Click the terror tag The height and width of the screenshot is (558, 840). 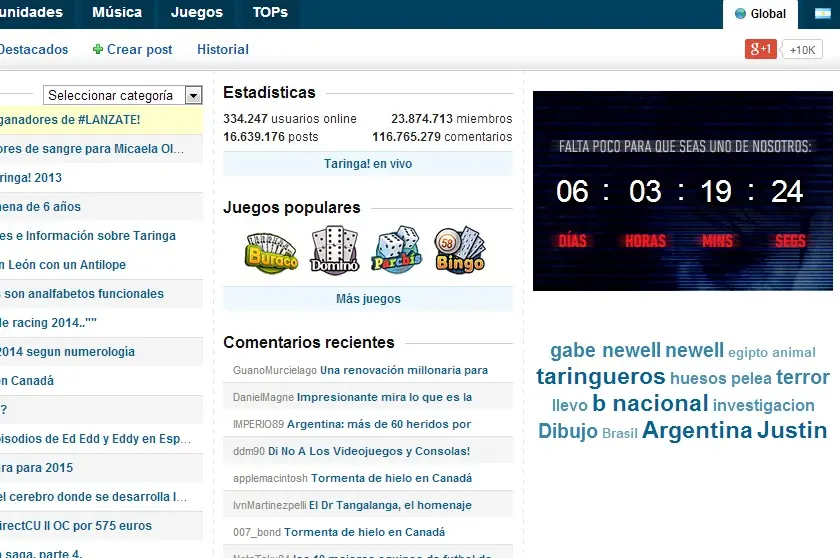point(802,378)
